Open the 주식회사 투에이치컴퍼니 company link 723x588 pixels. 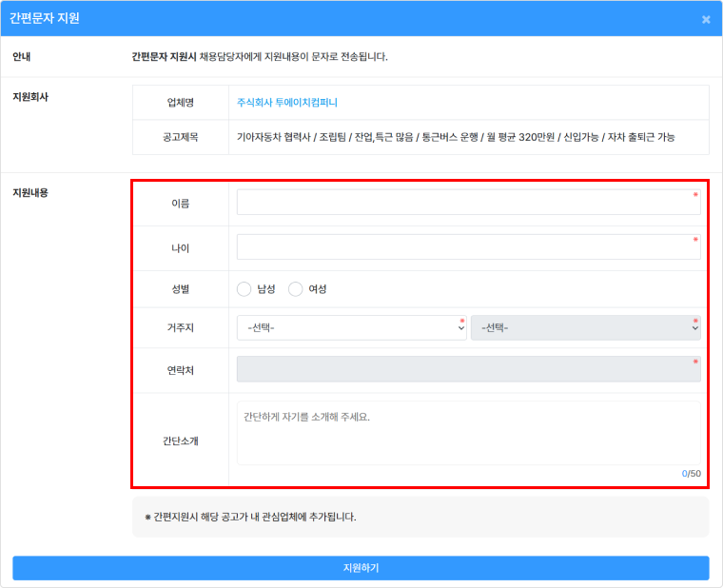pos(287,103)
